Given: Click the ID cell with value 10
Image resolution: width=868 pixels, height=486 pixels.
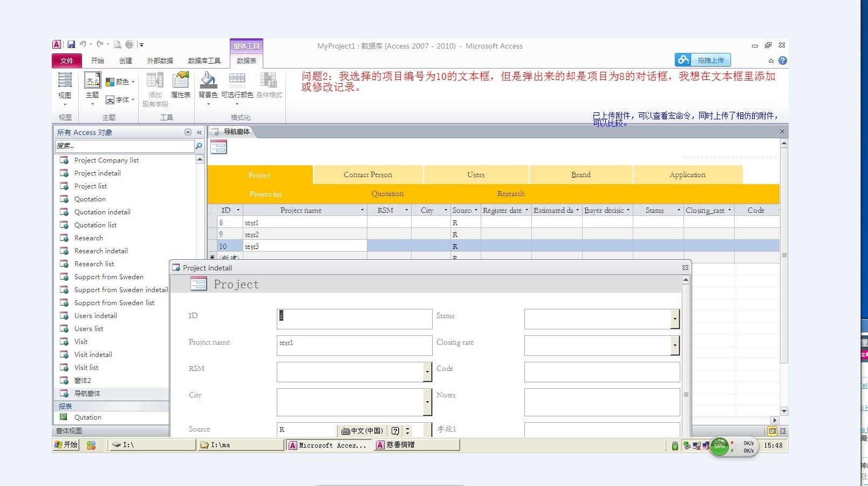Looking at the screenshot, I should (229, 246).
